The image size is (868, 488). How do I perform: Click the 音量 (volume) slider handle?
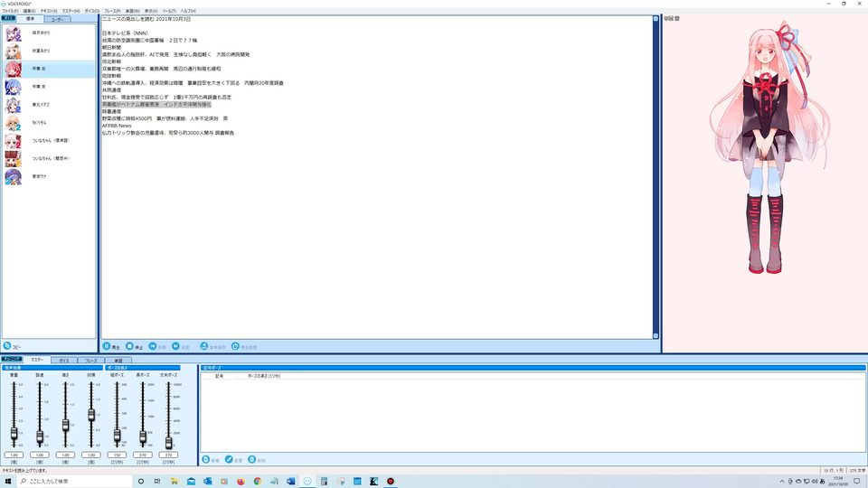click(x=14, y=434)
